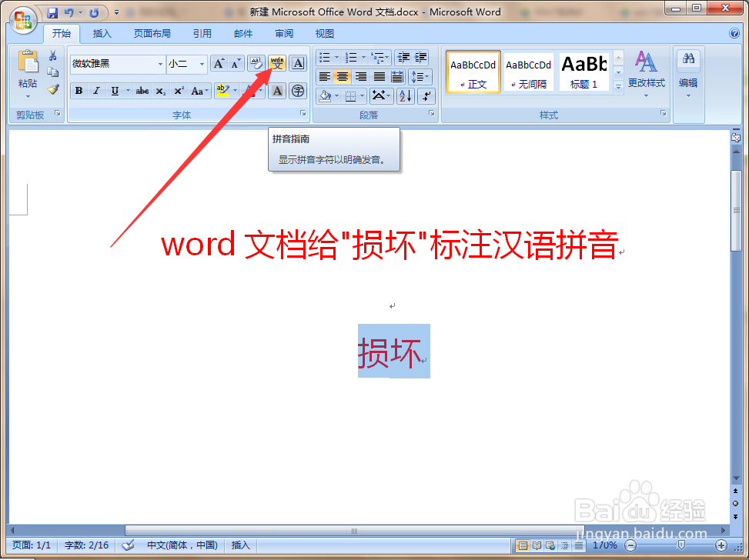749x560 pixels.
Task: Open line spacing dropdown
Action: [420, 76]
